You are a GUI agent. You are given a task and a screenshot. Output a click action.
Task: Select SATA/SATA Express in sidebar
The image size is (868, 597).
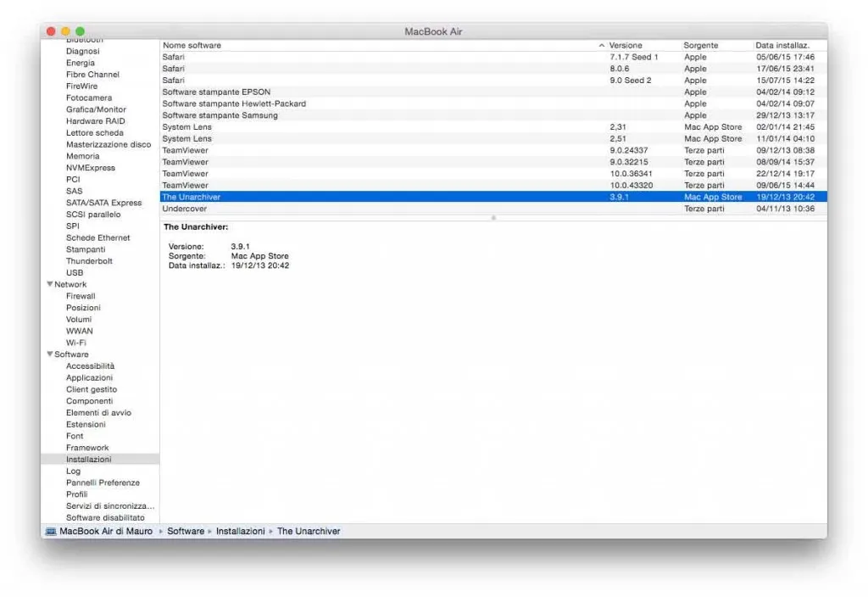[103, 202]
